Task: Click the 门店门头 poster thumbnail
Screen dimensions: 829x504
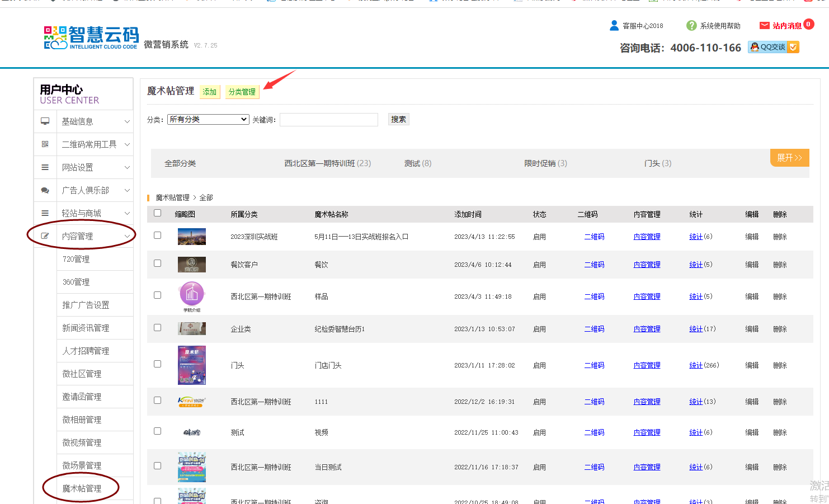Action: point(192,365)
